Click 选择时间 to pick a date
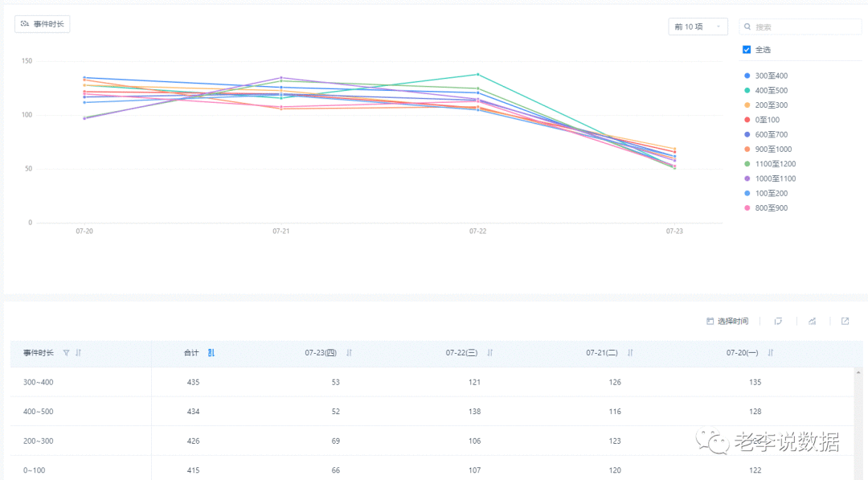Screen dimensions: 868x480 tap(727, 321)
